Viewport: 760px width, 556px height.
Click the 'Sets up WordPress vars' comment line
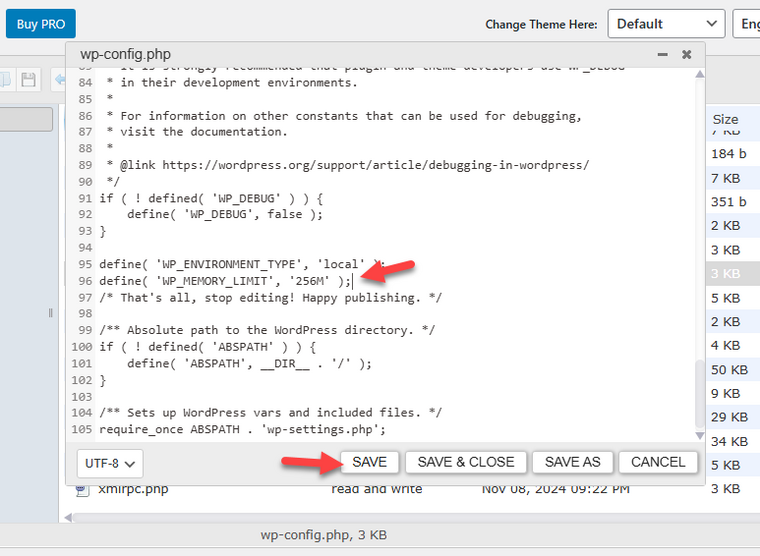270,413
